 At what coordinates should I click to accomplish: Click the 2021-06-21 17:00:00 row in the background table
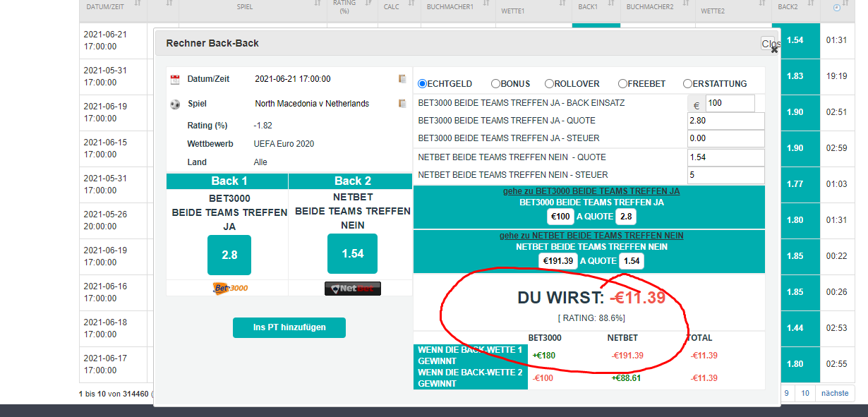(x=113, y=40)
